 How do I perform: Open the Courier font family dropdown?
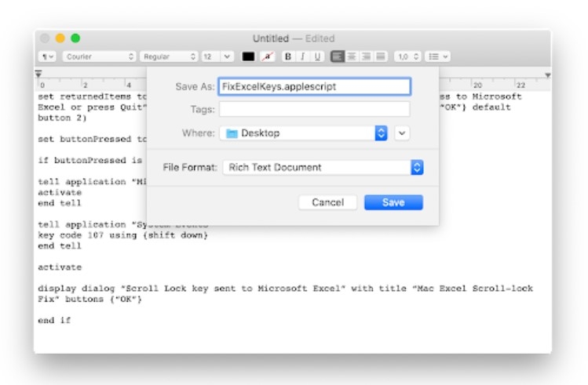99,56
